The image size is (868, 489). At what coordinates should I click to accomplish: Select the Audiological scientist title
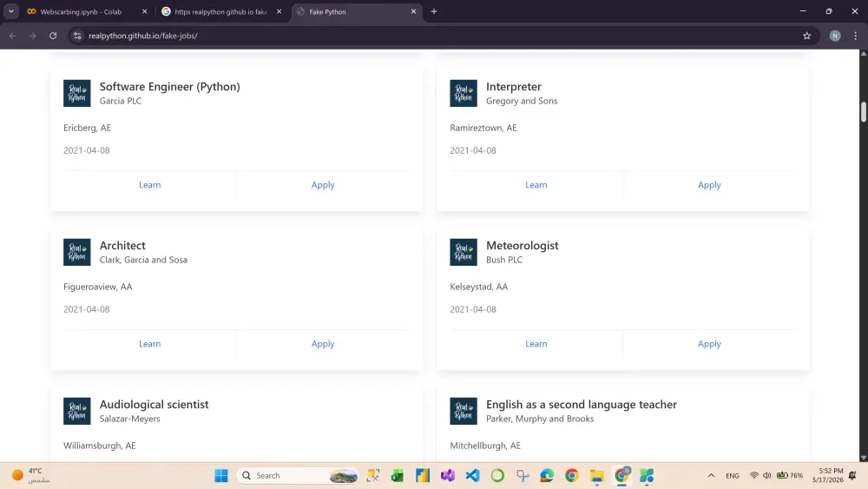point(154,404)
